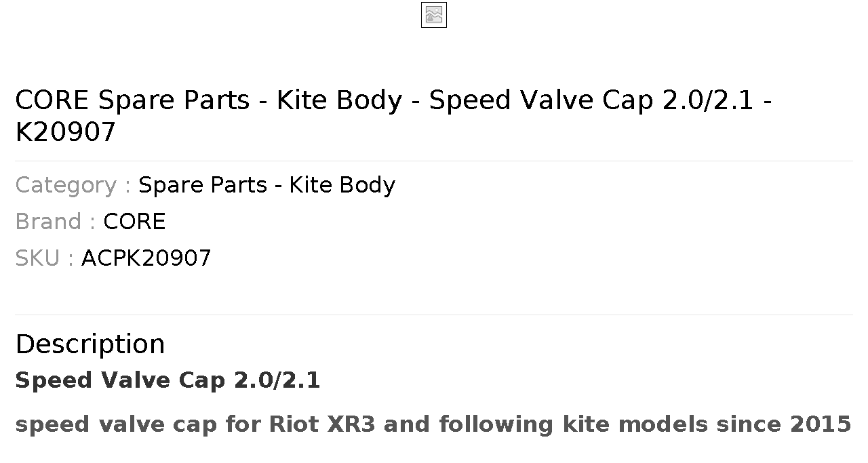Click the product title starting with CORE Spare Parts
The height and width of the screenshot is (463, 868).
coord(393,116)
